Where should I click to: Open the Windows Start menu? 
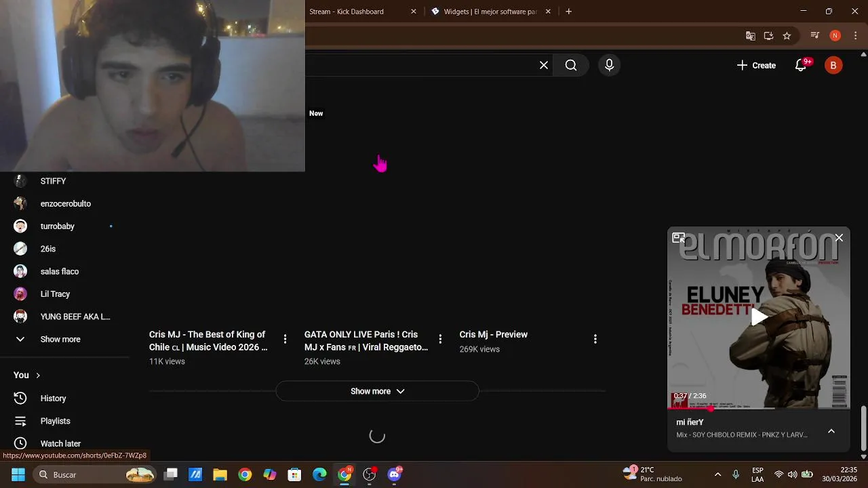coord(18,474)
